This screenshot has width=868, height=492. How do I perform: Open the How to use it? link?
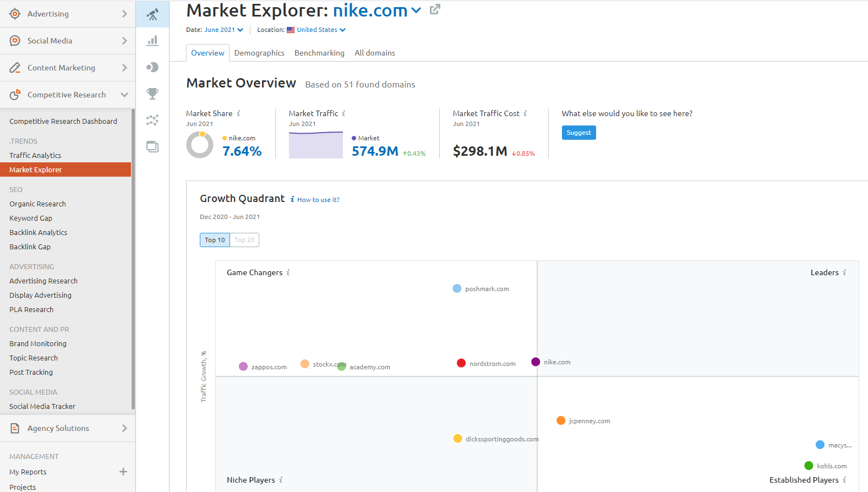(318, 200)
